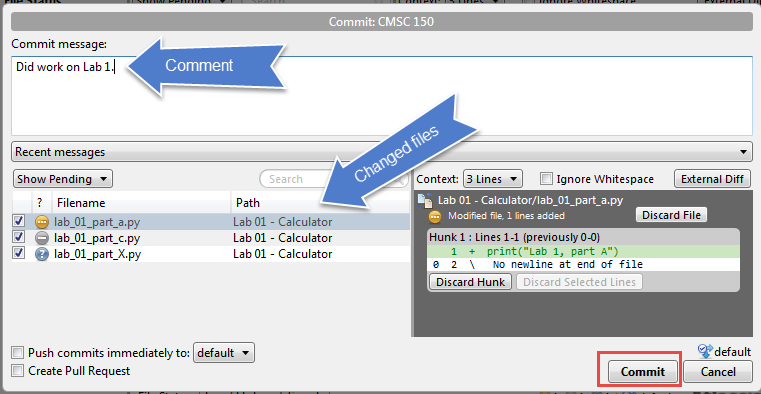
Task: Click modified icon in diff panel header
Action: [x=435, y=216]
